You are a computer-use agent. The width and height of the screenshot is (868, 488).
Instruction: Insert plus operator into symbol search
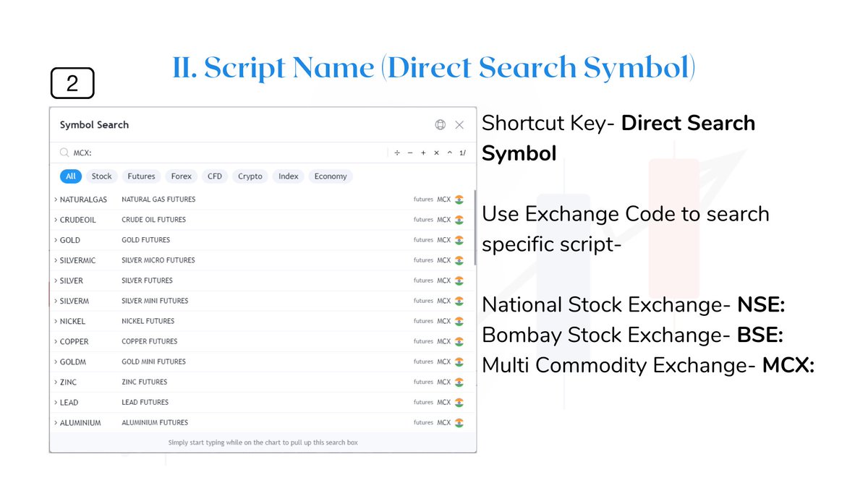423,153
